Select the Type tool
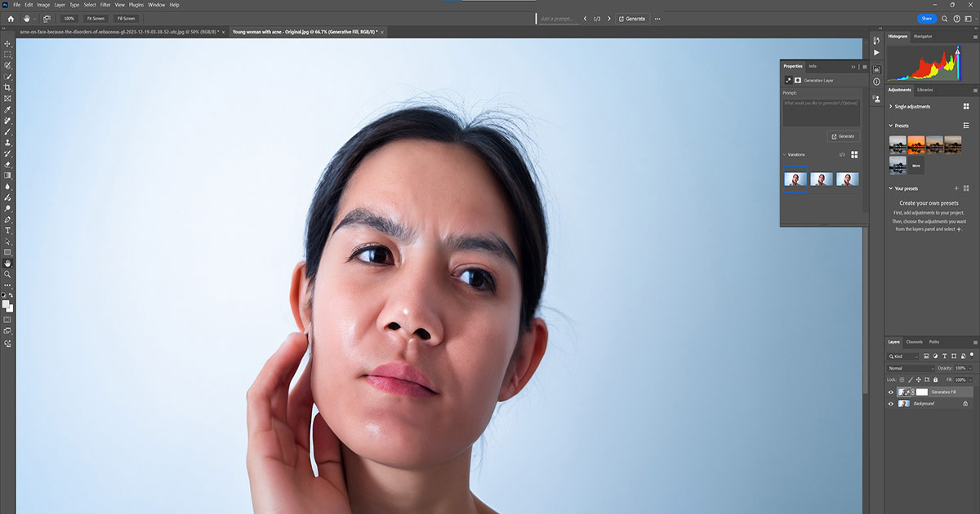The image size is (980, 514). (x=7, y=231)
